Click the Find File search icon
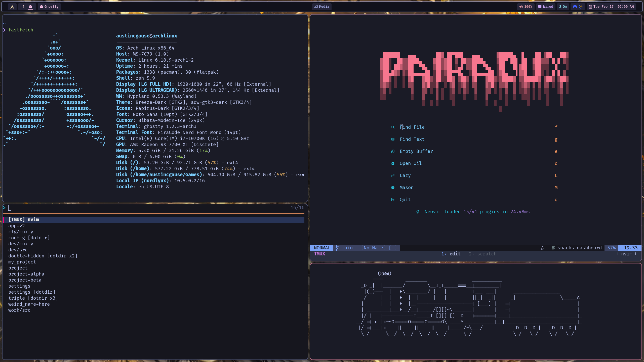Viewport: 644px width, 362px height. click(x=393, y=127)
